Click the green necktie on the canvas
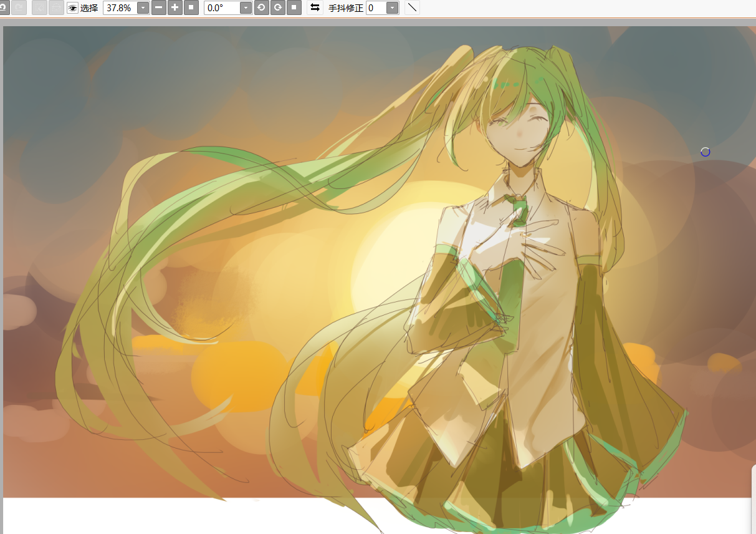This screenshot has width=756, height=534. tap(519, 210)
